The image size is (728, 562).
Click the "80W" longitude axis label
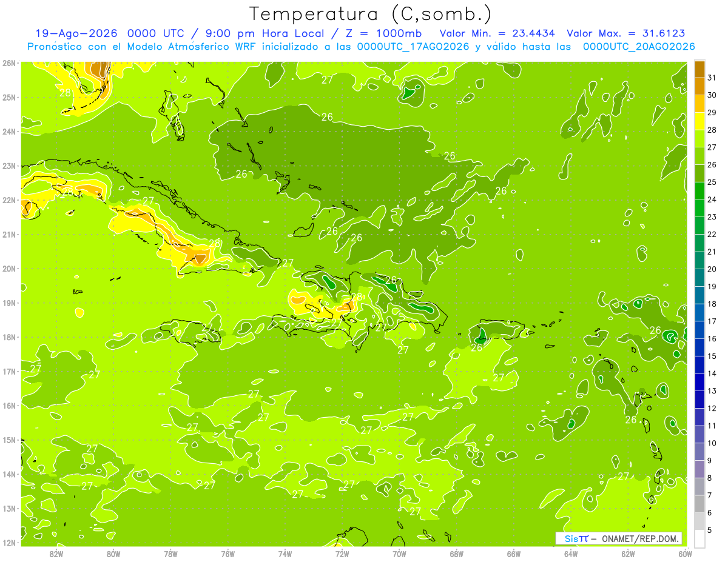point(113,553)
